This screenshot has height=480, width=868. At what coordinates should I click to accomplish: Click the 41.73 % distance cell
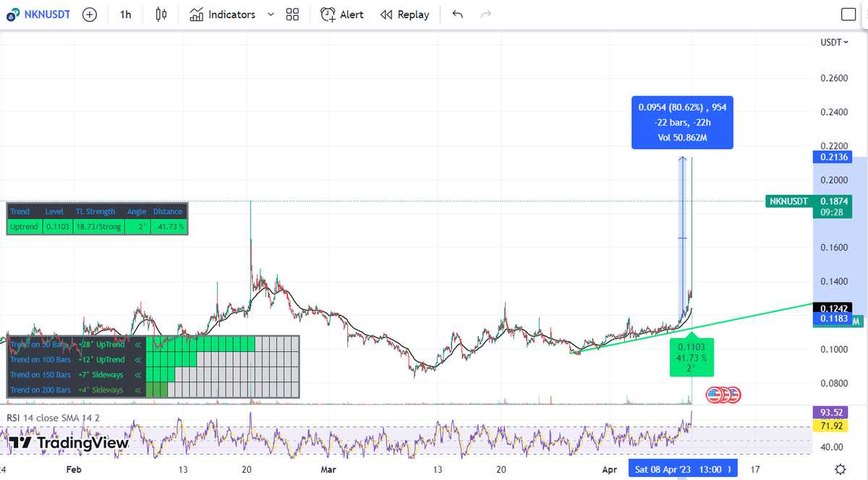[169, 227]
